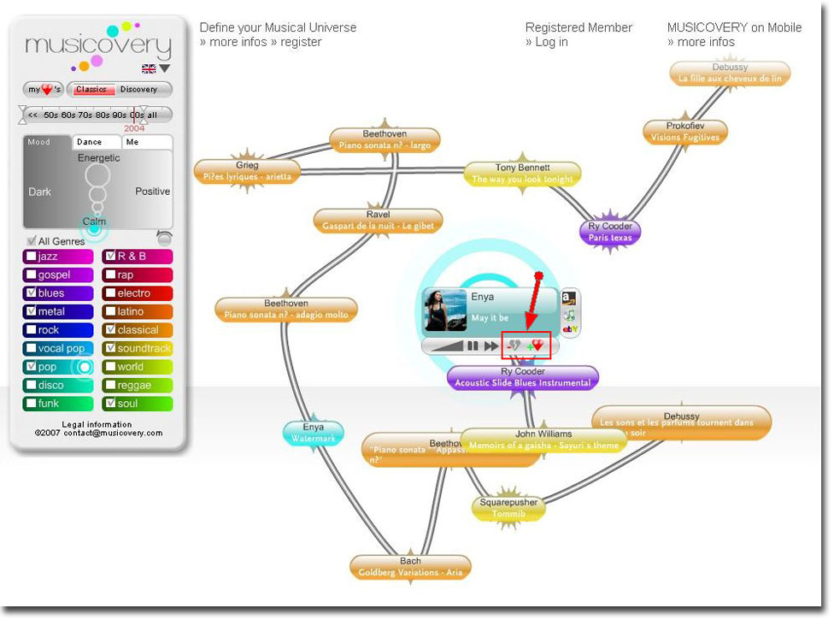Expand the language dropdown arrow
The height and width of the screenshot is (620, 840).
[165, 68]
